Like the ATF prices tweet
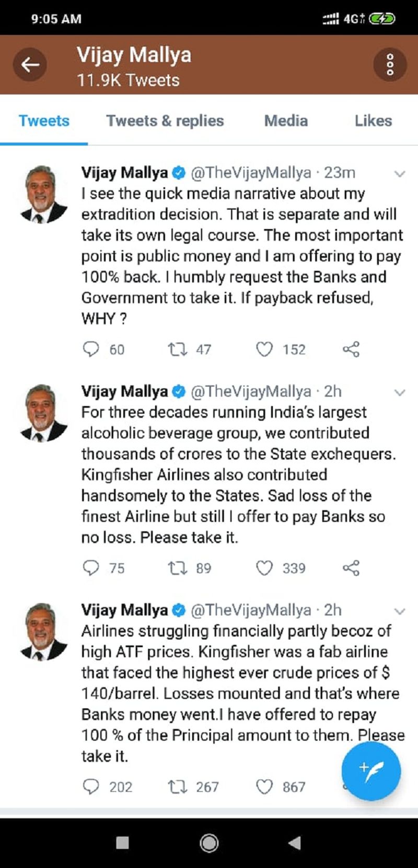 point(264,786)
